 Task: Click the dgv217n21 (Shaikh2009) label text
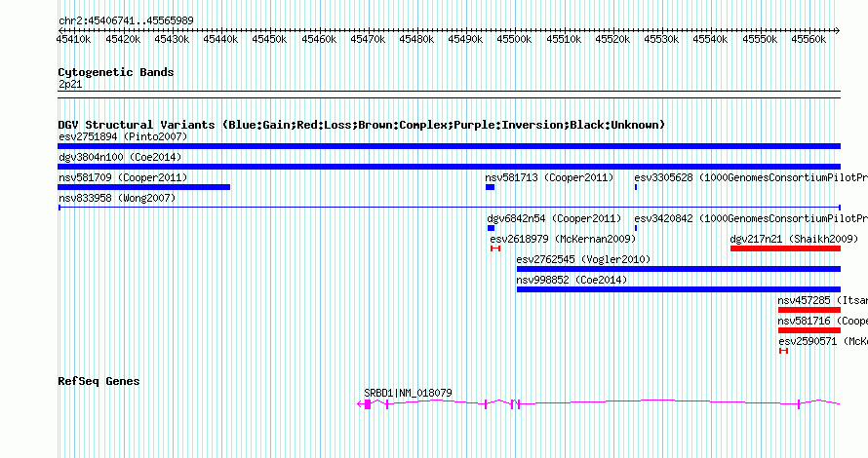pyautogui.click(x=794, y=239)
